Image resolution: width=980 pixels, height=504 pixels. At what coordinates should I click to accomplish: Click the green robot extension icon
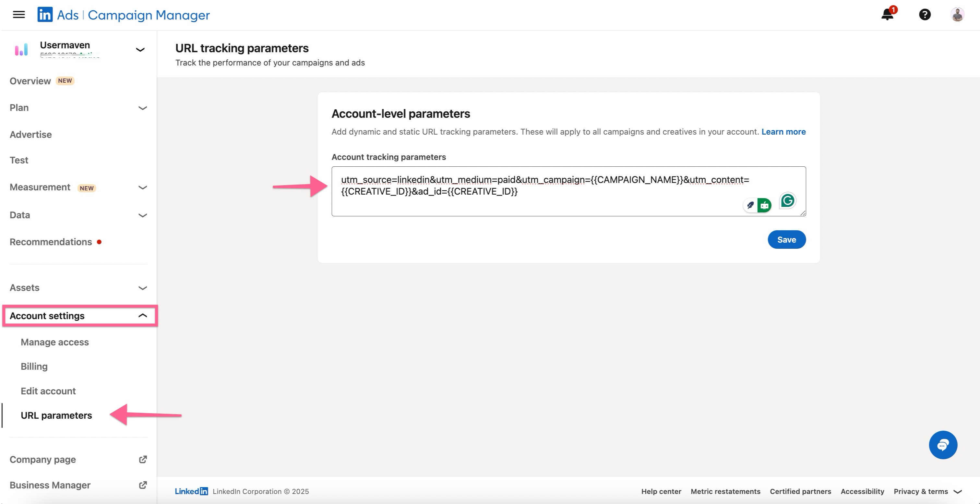tap(764, 205)
